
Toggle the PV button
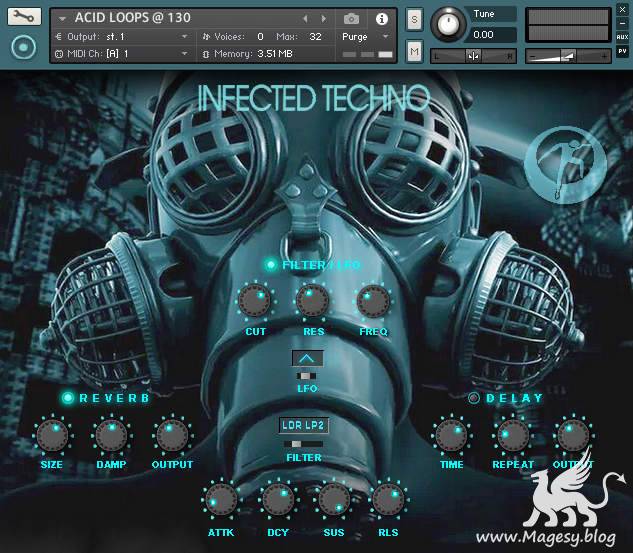point(623,51)
